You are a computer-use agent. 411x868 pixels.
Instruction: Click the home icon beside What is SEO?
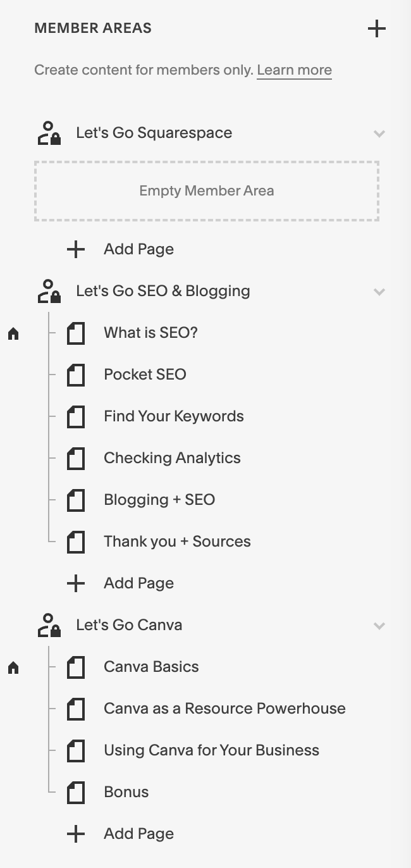coord(13,333)
